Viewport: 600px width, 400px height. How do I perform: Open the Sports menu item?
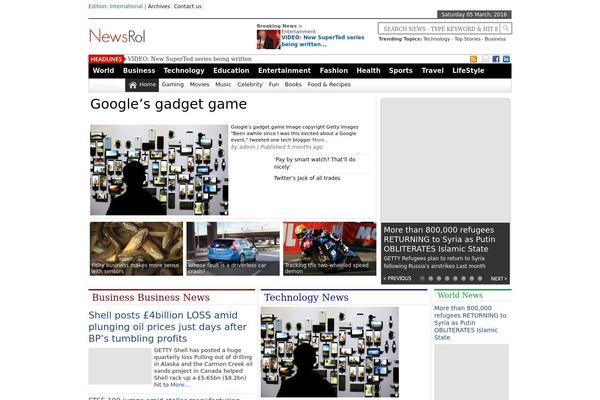coord(401,71)
